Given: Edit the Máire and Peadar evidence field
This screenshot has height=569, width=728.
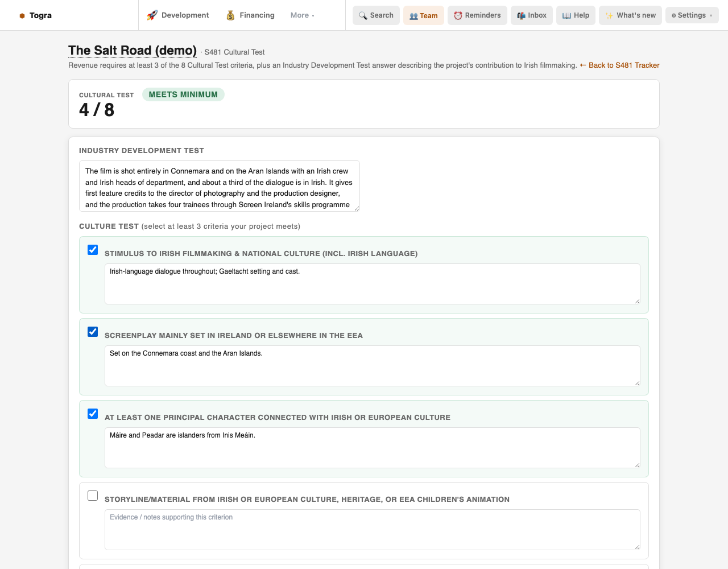Looking at the screenshot, I should click(x=373, y=448).
